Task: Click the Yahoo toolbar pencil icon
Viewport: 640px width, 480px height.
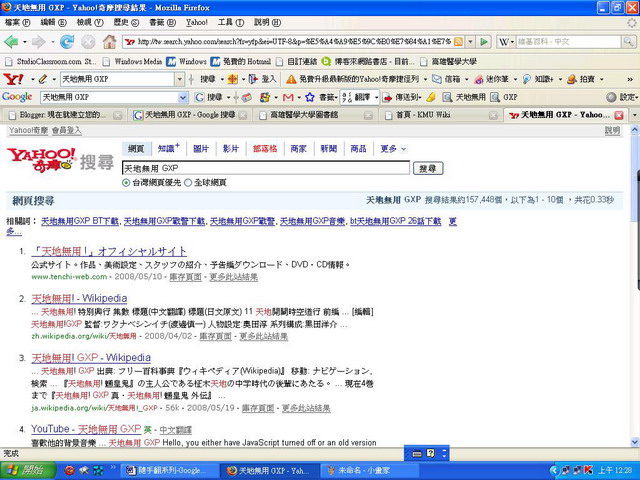Action: [42, 79]
